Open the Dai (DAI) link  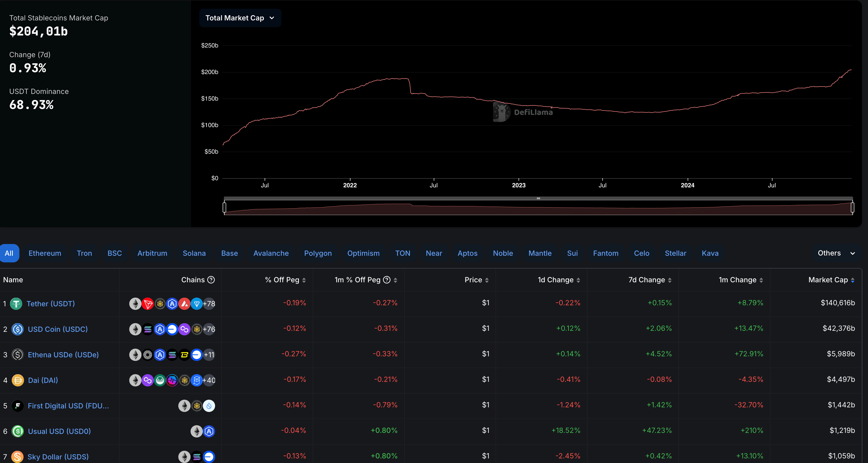click(43, 380)
